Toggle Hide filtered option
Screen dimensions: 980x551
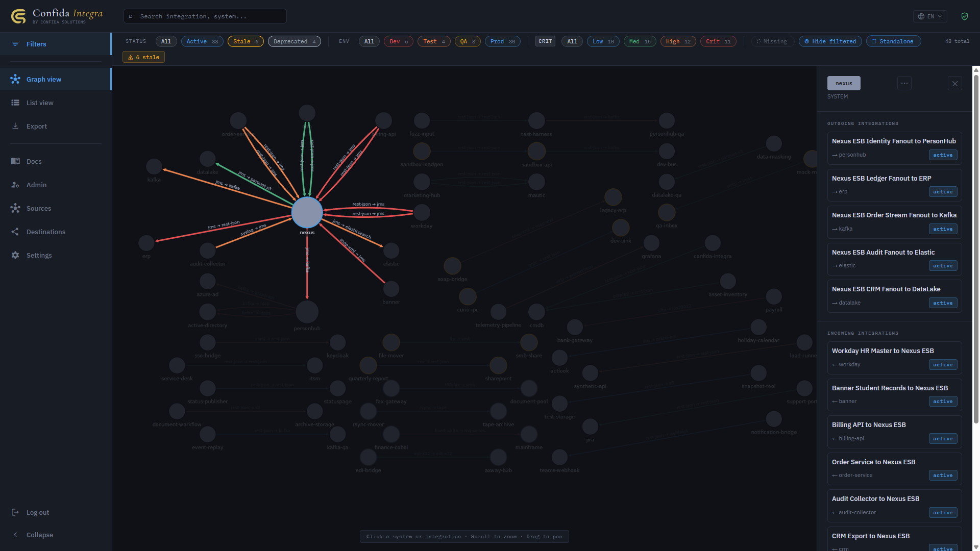[830, 41]
